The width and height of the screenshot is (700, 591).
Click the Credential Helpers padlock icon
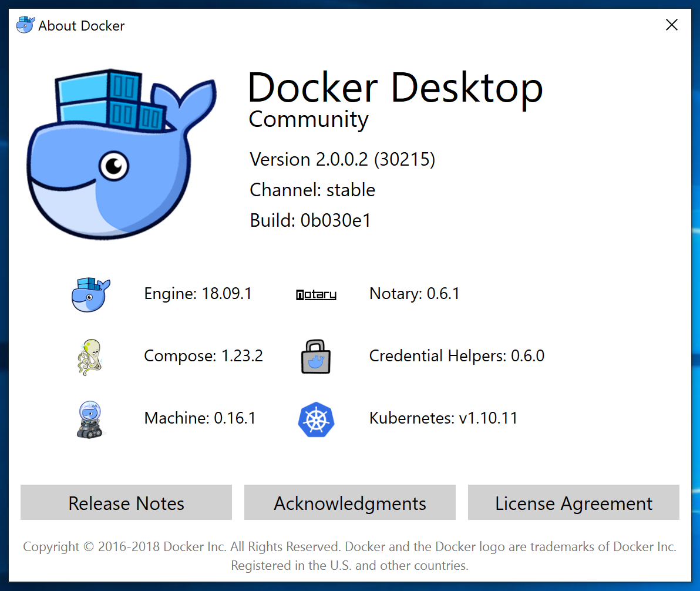pyautogui.click(x=316, y=356)
